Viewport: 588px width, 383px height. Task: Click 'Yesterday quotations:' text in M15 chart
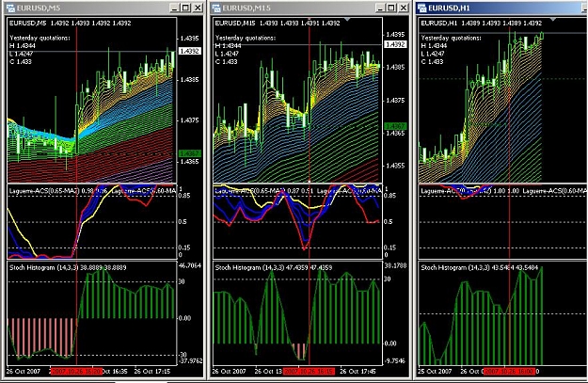click(246, 38)
